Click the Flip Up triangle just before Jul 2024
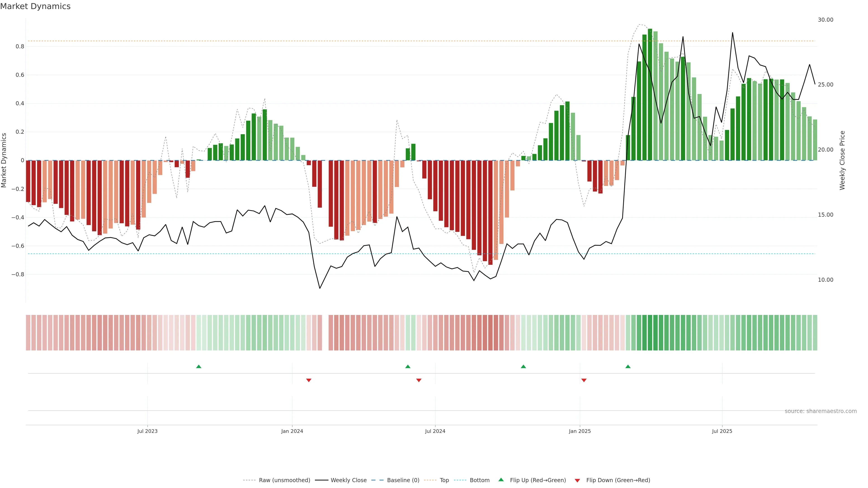The width and height of the screenshot is (868, 488). (x=408, y=366)
